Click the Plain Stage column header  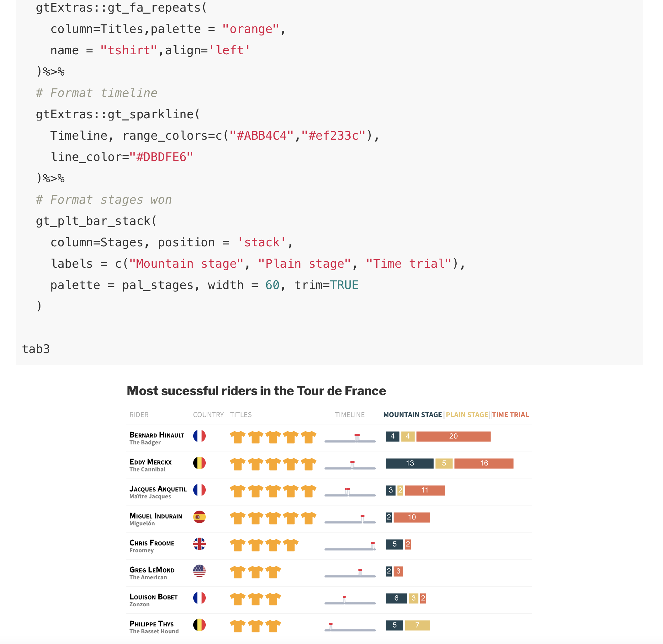pos(467,415)
